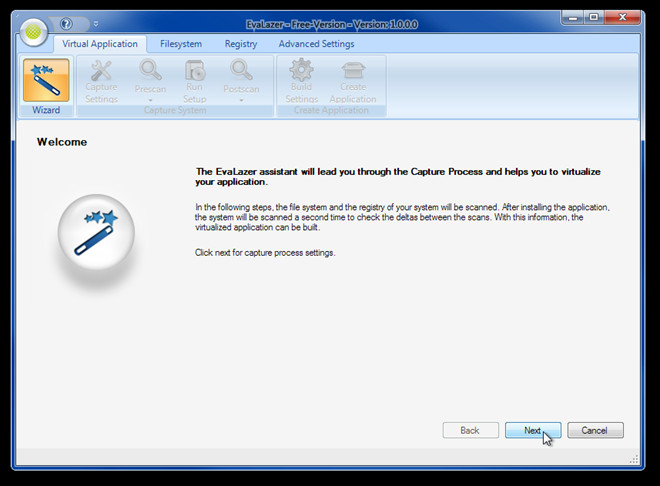Maximize the EvaLazer window
Screen dimensions: 660x486
pyautogui.click(x=594, y=17)
